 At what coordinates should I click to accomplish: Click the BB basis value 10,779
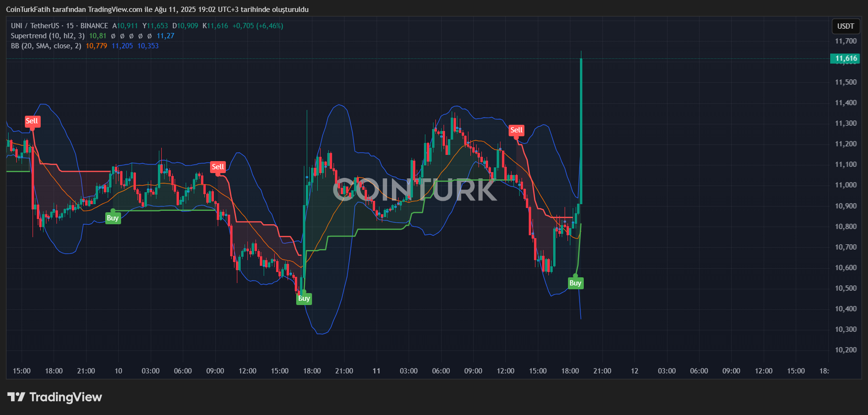point(97,46)
